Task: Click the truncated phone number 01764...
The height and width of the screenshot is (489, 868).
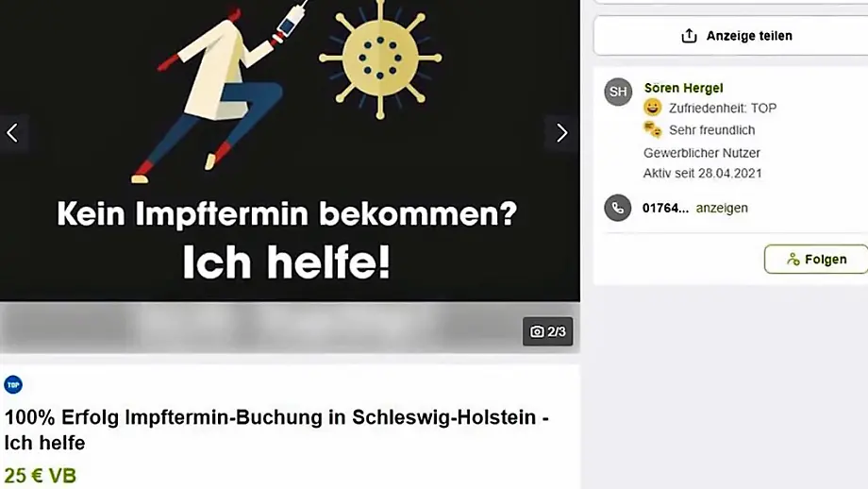Action: click(665, 209)
